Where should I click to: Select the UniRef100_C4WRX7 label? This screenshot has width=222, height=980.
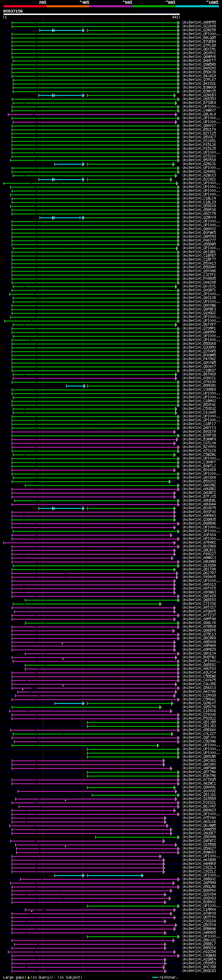[x=199, y=110]
